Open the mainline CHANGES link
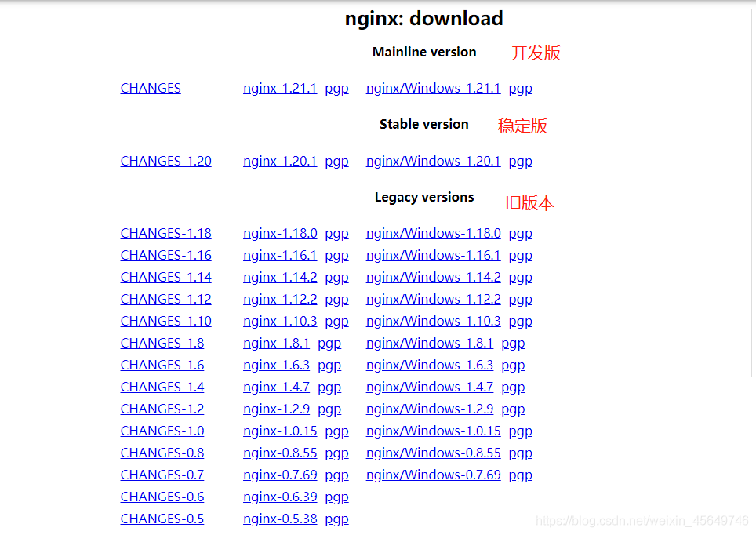Viewport: 756px width, 535px height. (151, 89)
